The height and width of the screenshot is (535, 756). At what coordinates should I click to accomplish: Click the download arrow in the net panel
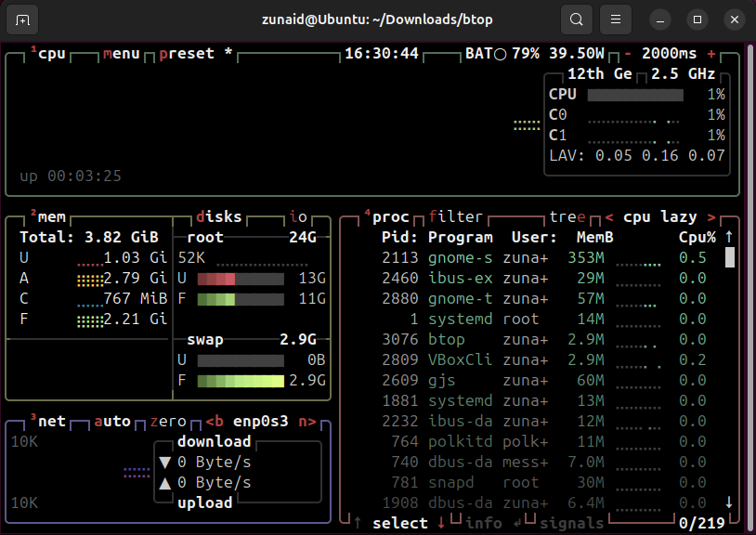[x=164, y=462]
